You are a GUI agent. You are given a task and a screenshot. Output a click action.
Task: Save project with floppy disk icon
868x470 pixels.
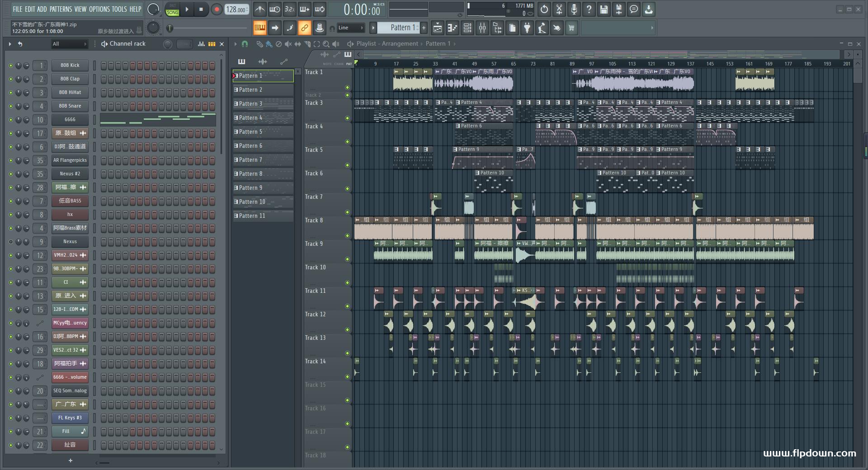[x=604, y=9]
